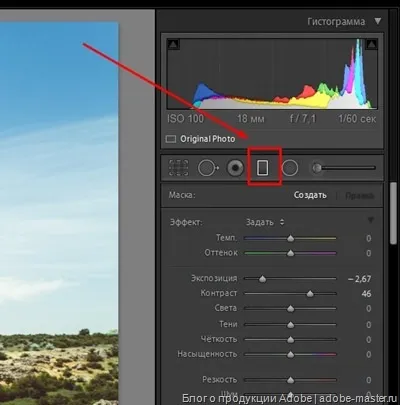Click the 1/60 сек shutter text
400x405 pixels.
coord(357,119)
